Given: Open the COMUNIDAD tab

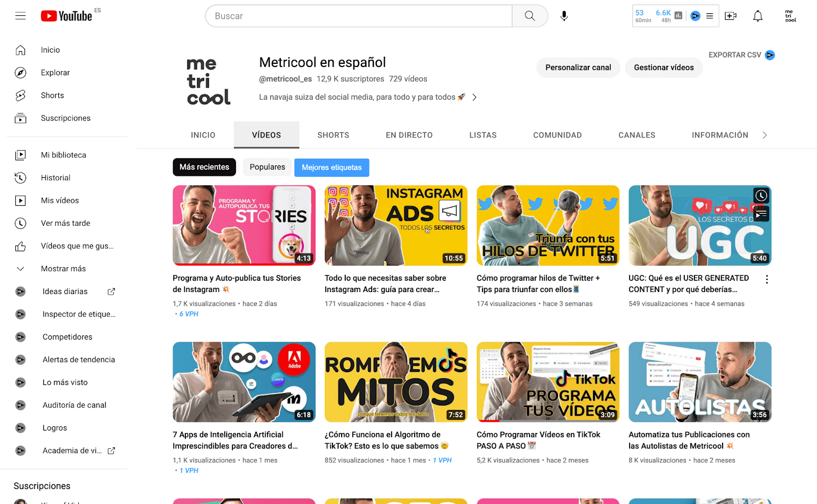Looking at the screenshot, I should pos(557,135).
